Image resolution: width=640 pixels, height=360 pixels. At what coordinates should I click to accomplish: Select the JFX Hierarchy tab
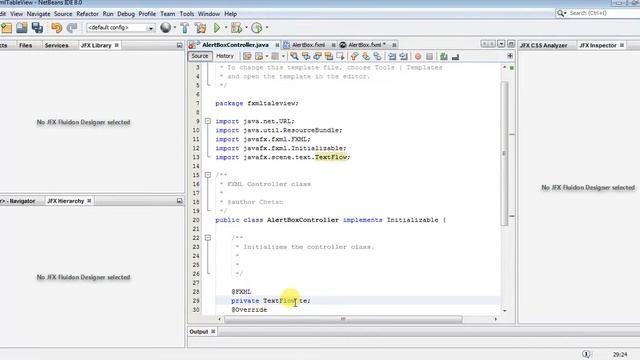tap(65, 201)
